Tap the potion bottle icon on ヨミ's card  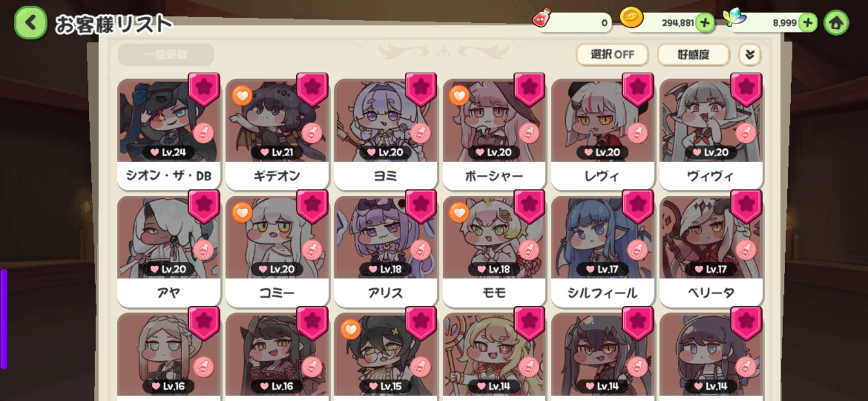(x=421, y=133)
